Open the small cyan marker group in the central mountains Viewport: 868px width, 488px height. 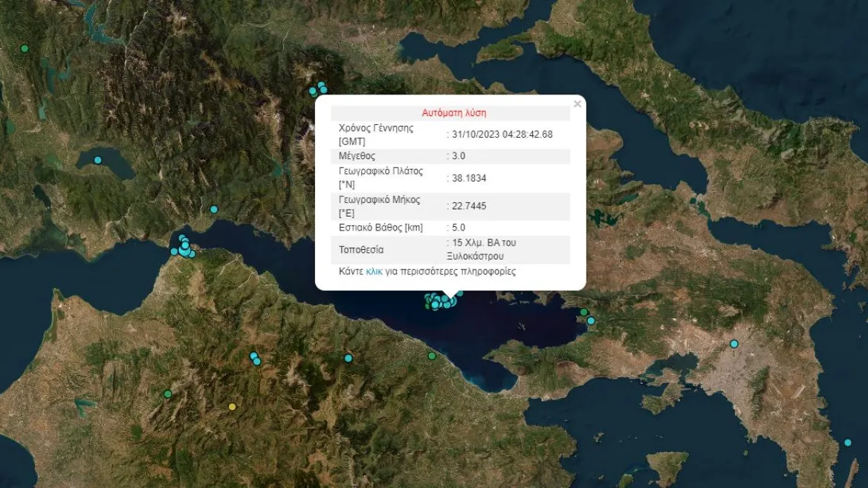click(x=254, y=359)
